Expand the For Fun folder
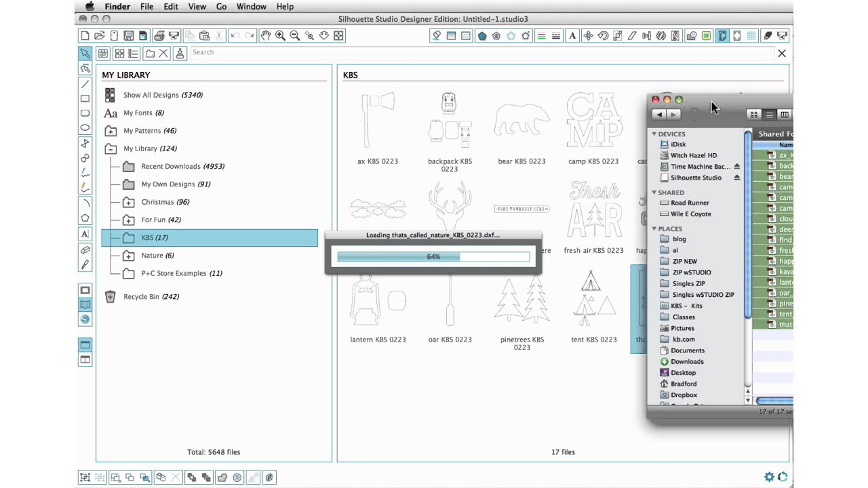 pyautogui.click(x=128, y=220)
